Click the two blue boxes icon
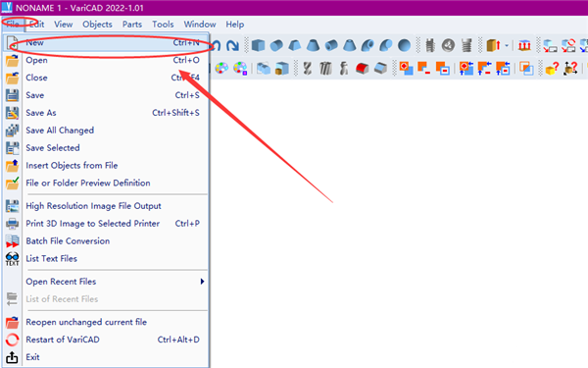This screenshot has width=588, height=368. pyautogui.click(x=264, y=69)
